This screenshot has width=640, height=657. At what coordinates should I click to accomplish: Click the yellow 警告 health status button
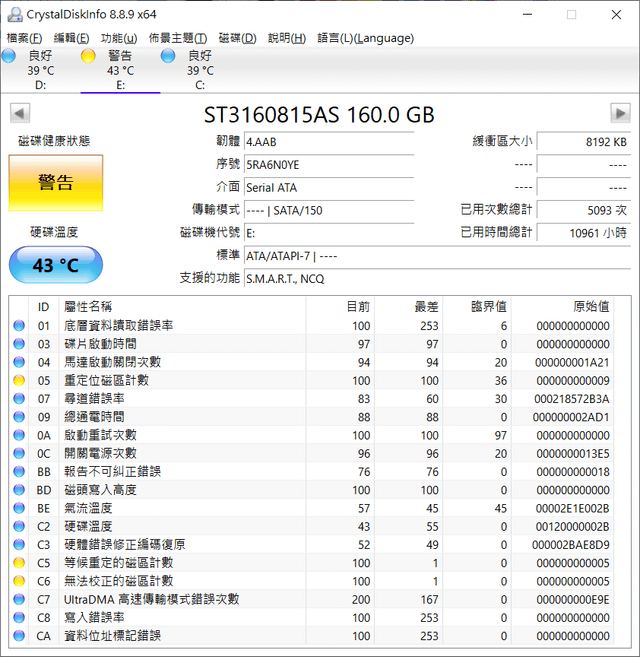click(56, 183)
